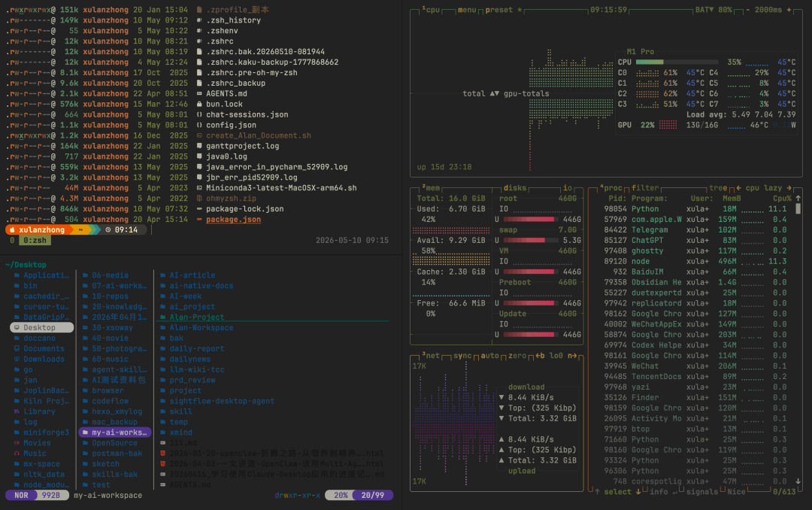Viewport: 812px width, 510px height.
Task: Toggle net sync scaling
Action: 462,356
